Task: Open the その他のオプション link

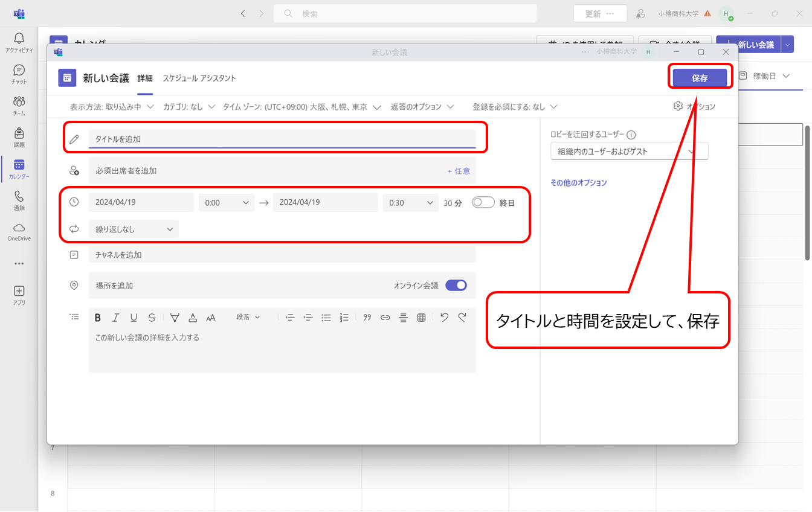Action: point(578,183)
